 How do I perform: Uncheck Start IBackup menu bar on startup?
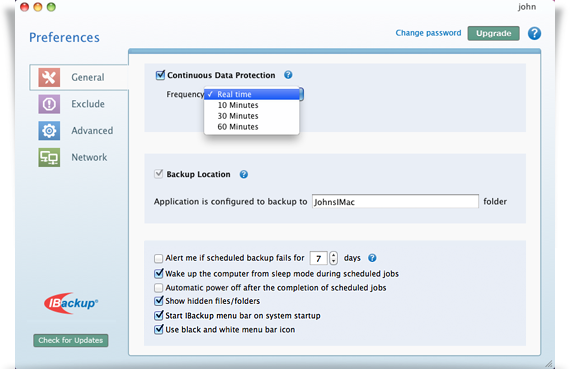pyautogui.click(x=158, y=315)
